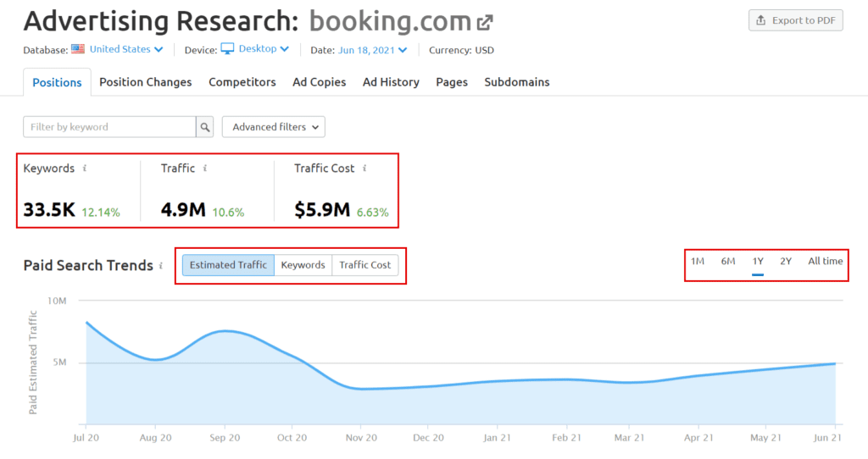Open the Desktop device dropdown
Viewport: 868px width, 459px height.
(x=264, y=48)
